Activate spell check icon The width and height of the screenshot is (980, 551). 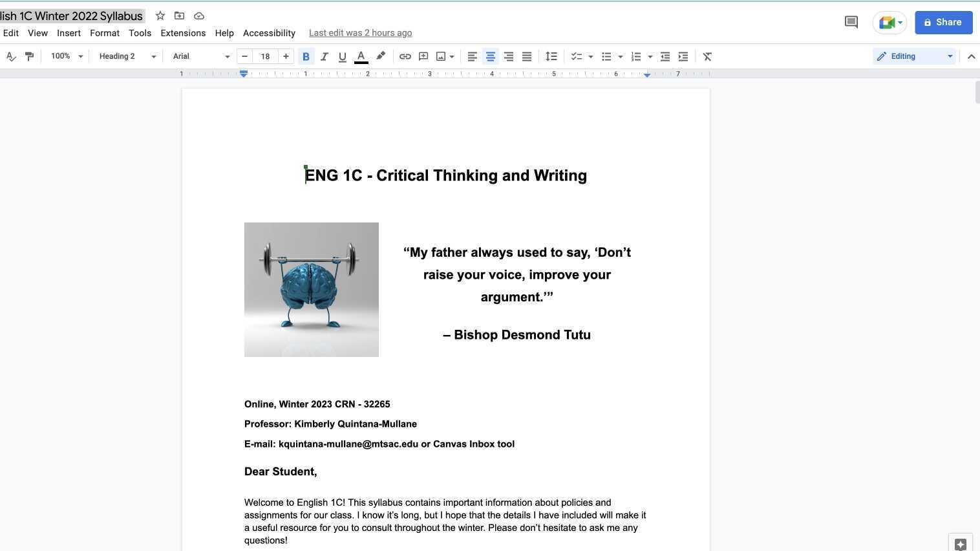(11, 56)
